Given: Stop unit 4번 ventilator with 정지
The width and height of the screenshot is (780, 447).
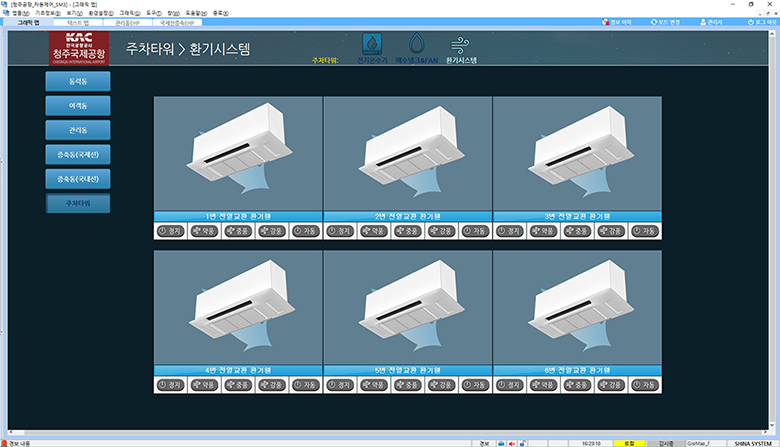Looking at the screenshot, I should (171, 385).
